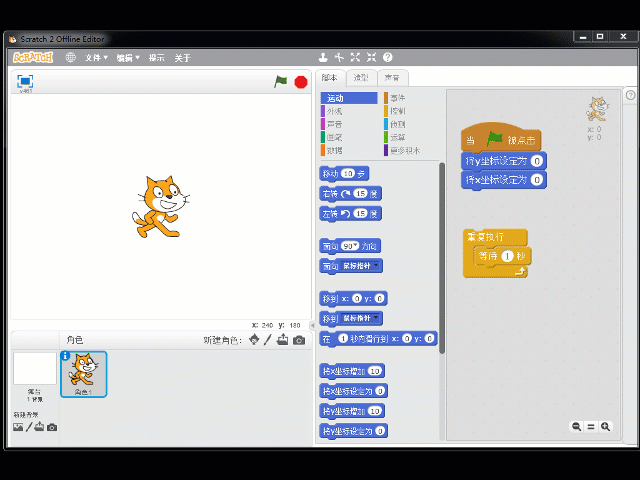Click value in script 将x坐标设定为 block
Image resolution: width=640 pixels, height=480 pixels.
click(537, 180)
